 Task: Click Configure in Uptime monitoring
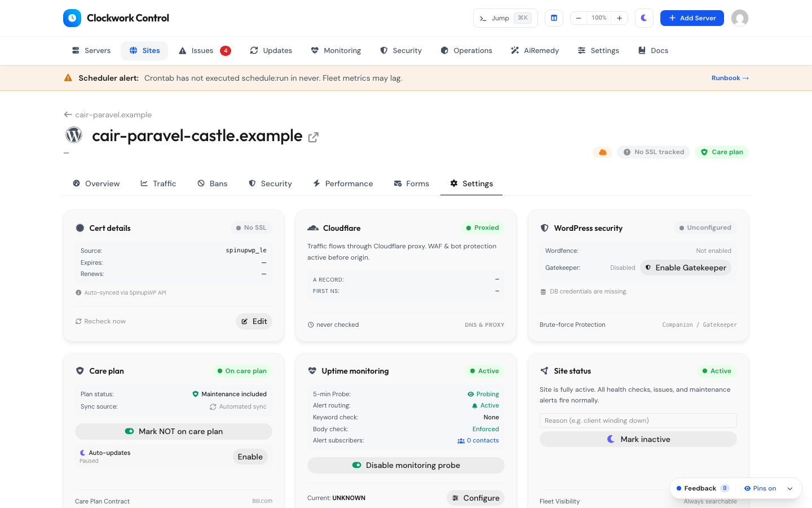tap(476, 498)
